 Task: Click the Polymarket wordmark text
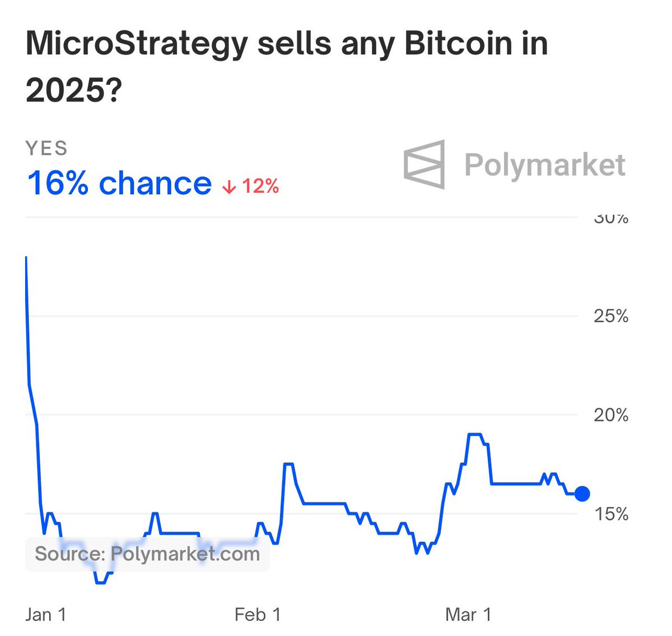(544, 165)
